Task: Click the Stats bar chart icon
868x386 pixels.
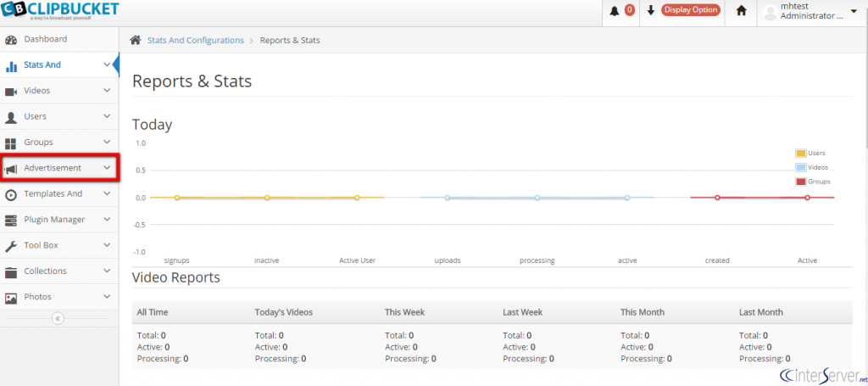Action: [10, 66]
